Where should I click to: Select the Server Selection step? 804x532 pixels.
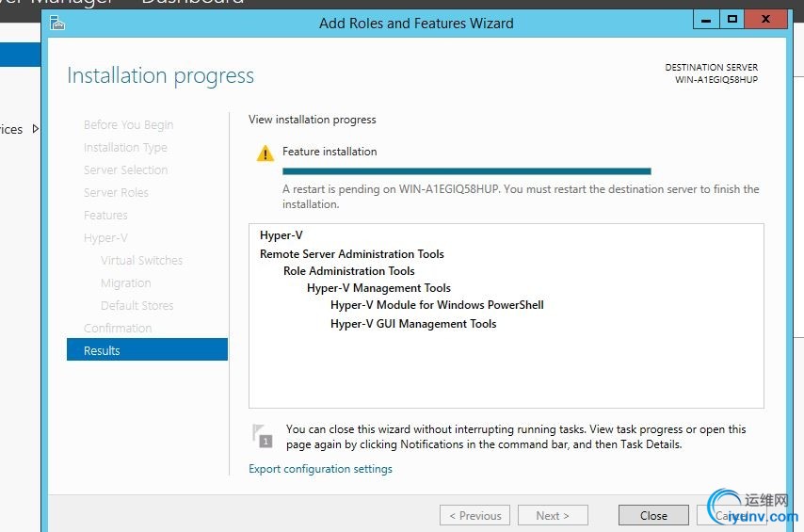125,169
